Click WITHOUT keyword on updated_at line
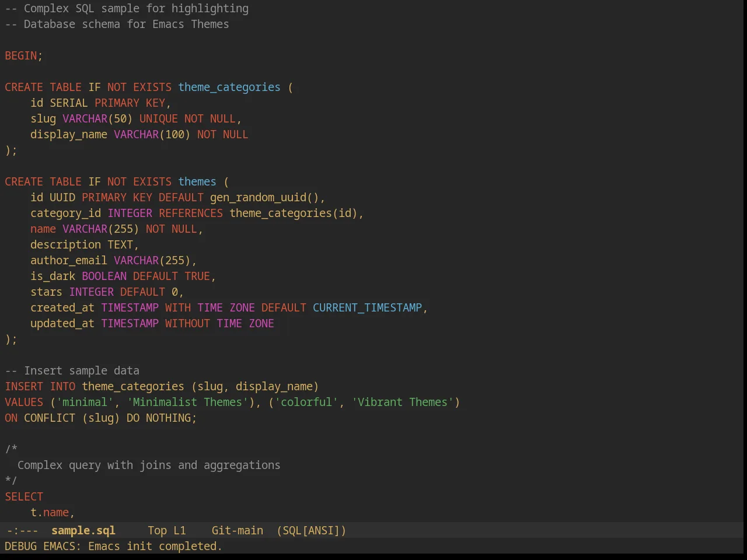The image size is (747, 560). 187,323
